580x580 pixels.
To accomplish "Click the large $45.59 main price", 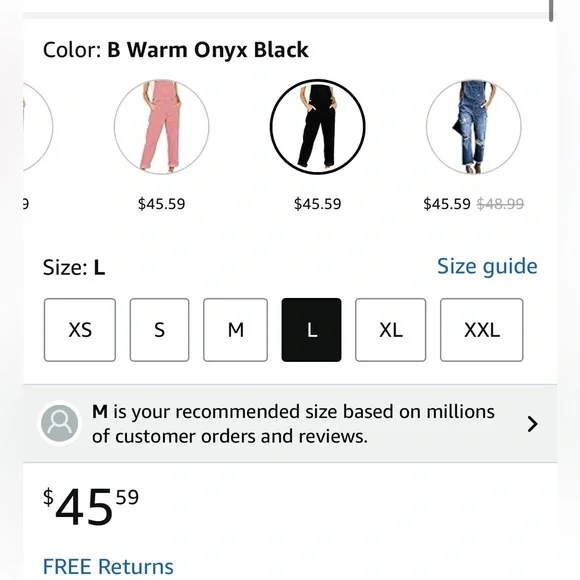I will point(91,506).
